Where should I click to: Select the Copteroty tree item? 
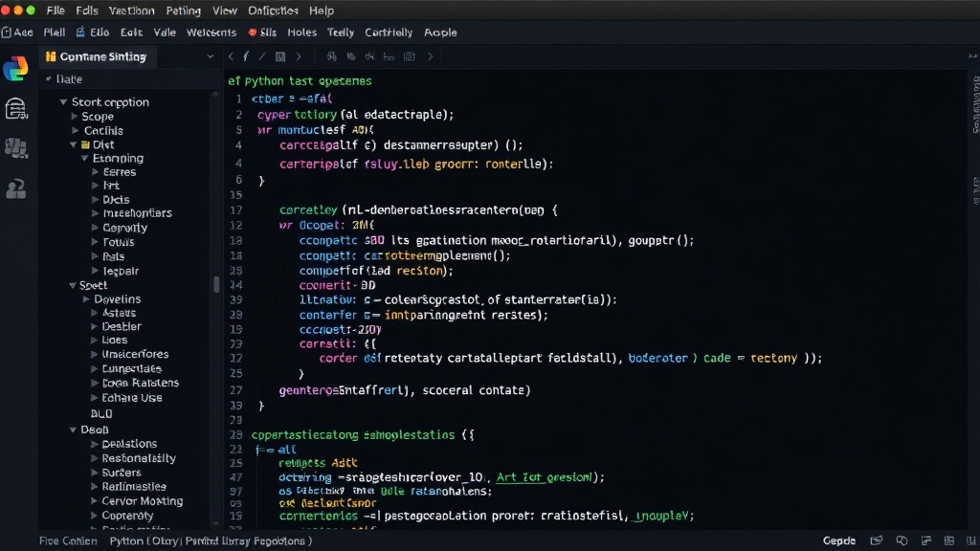pos(127,516)
